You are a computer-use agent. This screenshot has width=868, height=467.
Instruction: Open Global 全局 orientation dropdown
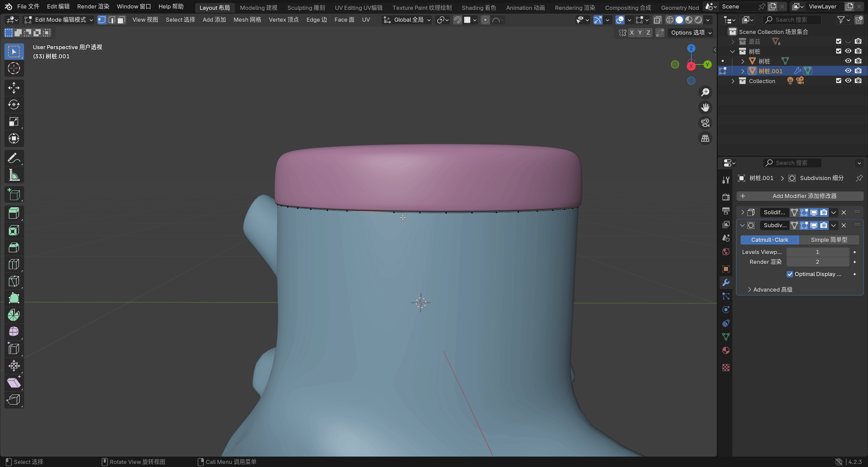point(407,20)
